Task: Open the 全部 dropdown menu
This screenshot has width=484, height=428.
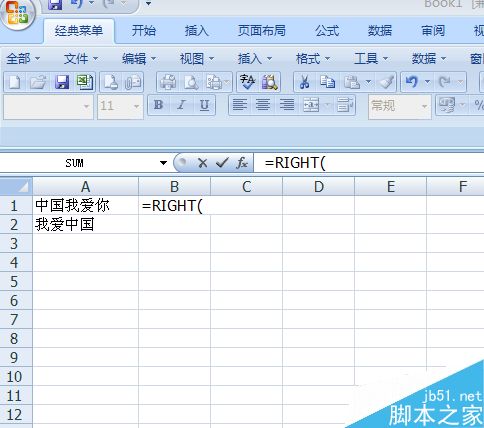Action: pyautogui.click(x=23, y=59)
